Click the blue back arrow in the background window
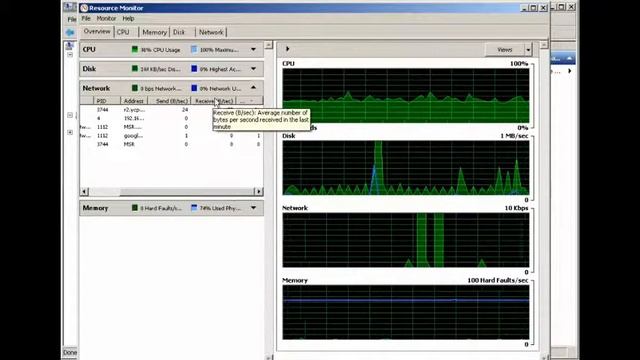Viewport: 640px width, 360px height. 70,32
